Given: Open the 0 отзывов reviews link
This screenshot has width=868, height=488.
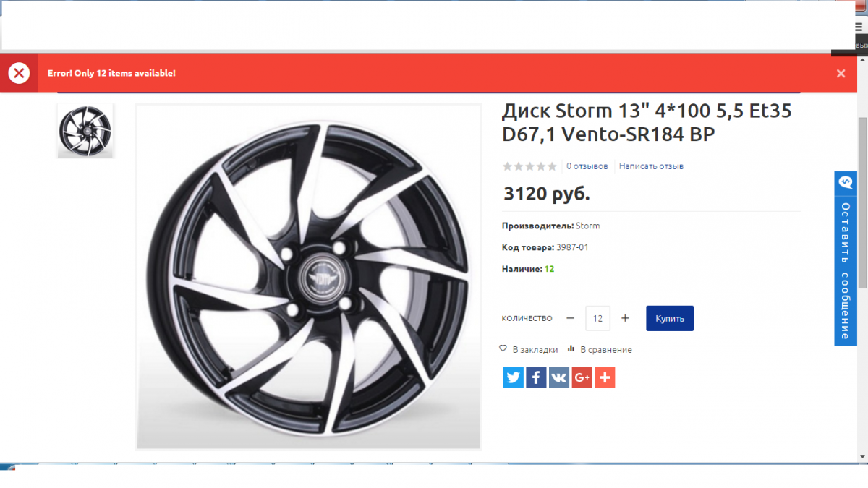Looking at the screenshot, I should pos(587,166).
